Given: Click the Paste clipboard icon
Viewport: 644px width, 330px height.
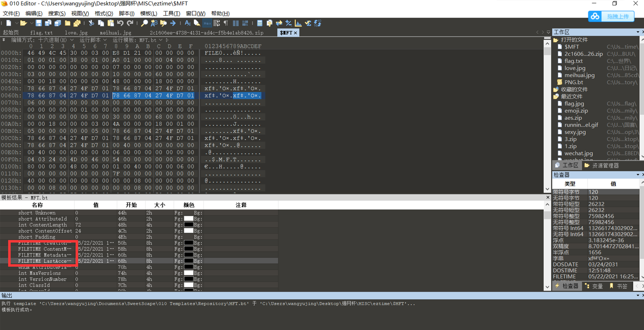Looking at the screenshot, I should point(111,23).
